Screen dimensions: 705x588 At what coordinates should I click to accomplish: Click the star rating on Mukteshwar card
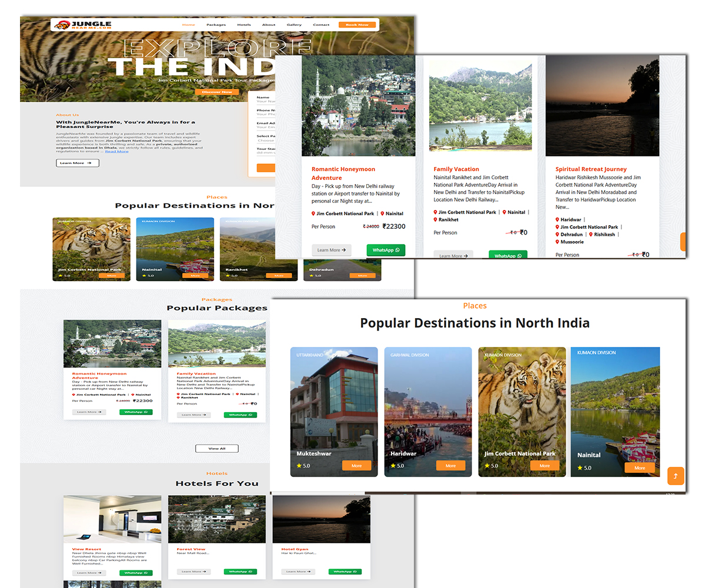299,466
